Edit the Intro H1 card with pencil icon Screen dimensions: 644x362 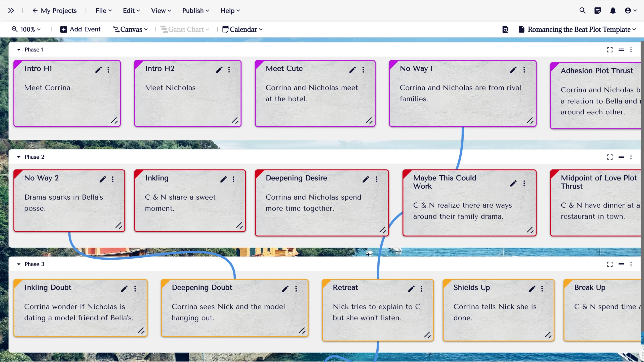(x=98, y=70)
